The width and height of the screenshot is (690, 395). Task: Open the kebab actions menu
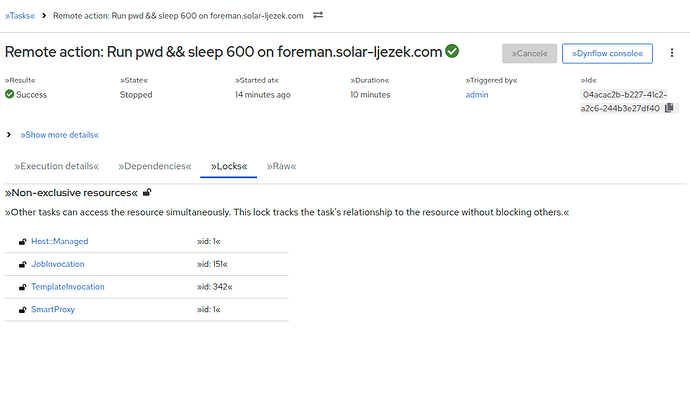[x=672, y=53]
